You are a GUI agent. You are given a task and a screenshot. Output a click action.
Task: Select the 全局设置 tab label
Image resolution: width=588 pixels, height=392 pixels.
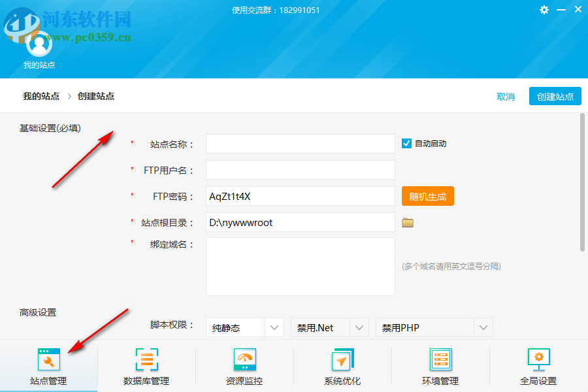coord(538,381)
